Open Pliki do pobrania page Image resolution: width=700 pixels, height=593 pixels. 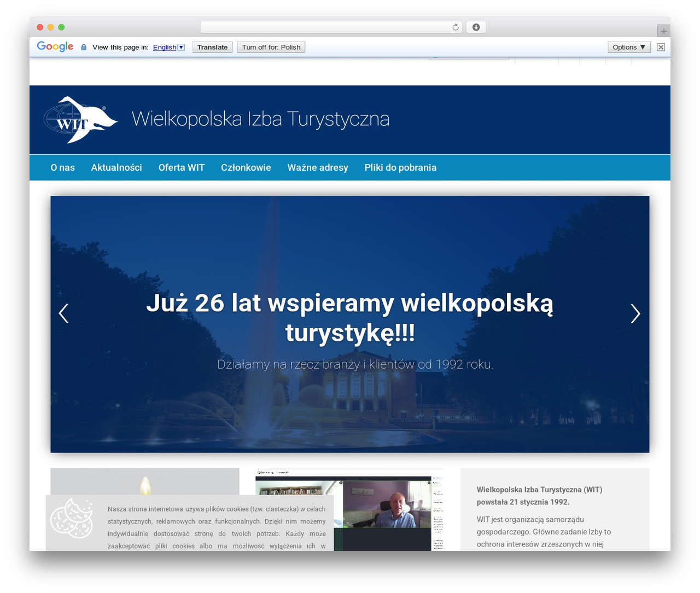[x=400, y=167]
